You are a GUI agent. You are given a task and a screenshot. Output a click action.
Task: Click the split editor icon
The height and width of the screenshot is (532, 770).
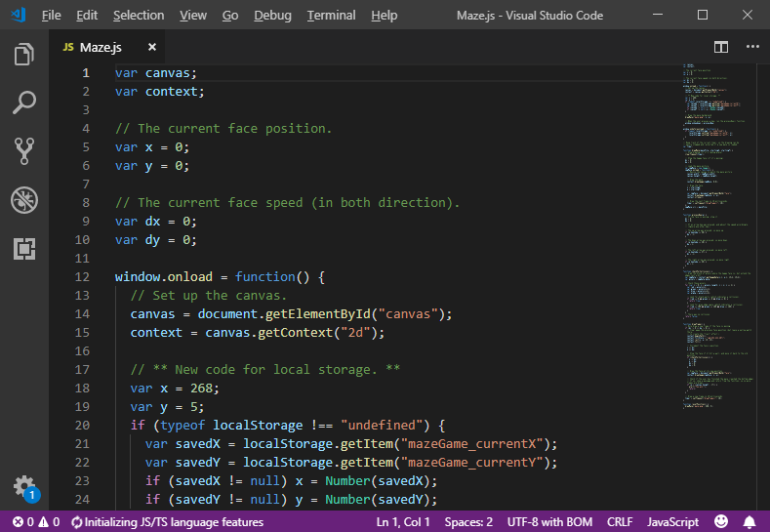click(x=721, y=47)
